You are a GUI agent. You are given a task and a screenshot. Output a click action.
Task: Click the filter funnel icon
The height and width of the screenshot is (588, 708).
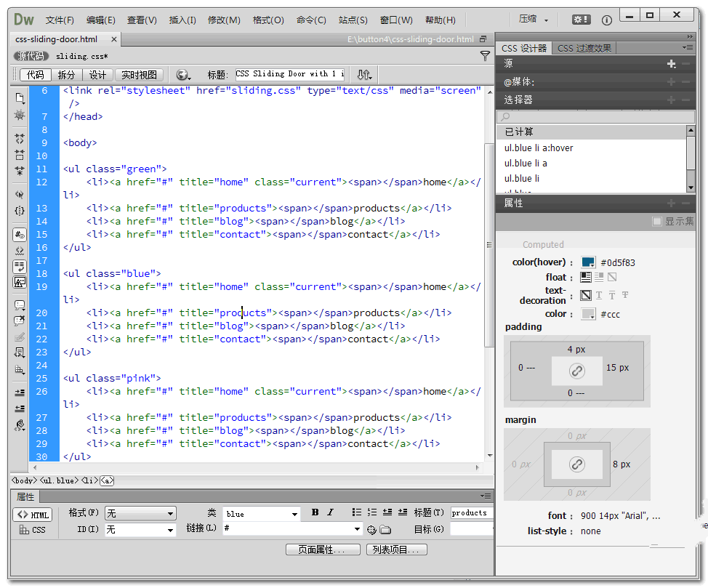[485, 56]
